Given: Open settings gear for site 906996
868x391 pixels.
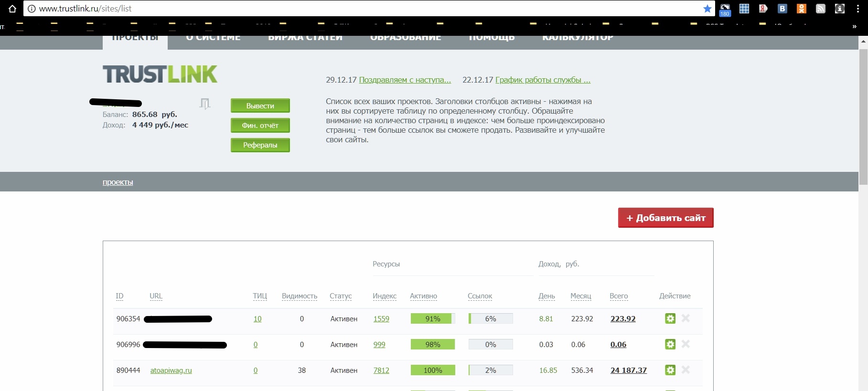Looking at the screenshot, I should 670,344.
